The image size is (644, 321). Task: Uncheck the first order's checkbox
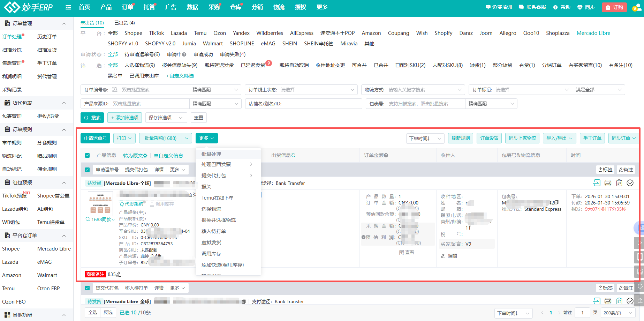(88, 170)
